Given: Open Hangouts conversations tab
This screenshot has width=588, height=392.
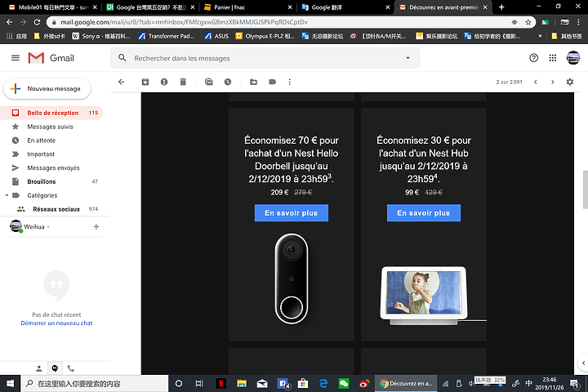Looking at the screenshot, I should (55, 368).
